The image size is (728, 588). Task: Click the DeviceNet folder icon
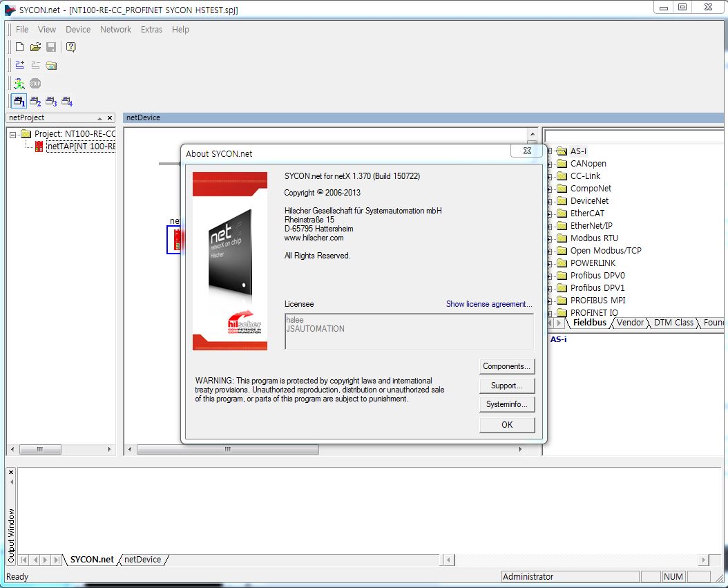click(562, 200)
